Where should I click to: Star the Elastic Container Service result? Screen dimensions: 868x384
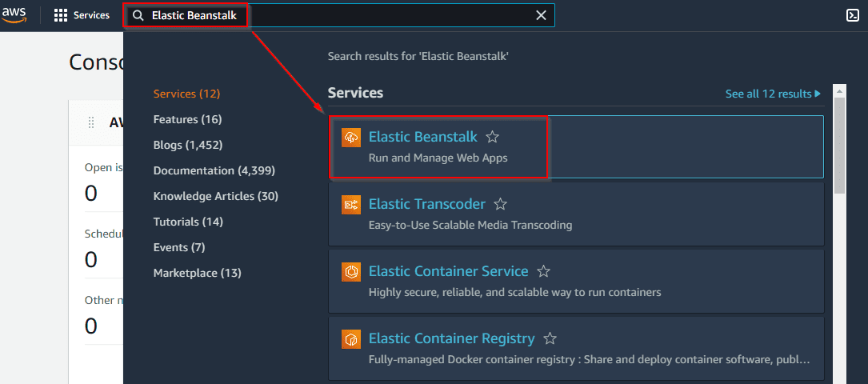[x=544, y=272]
